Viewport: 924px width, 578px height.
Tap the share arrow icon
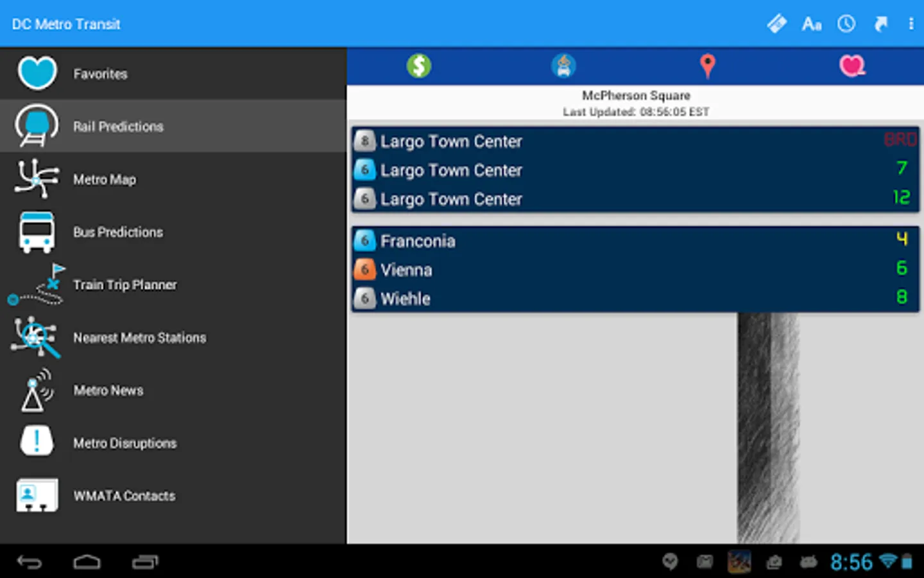point(881,24)
